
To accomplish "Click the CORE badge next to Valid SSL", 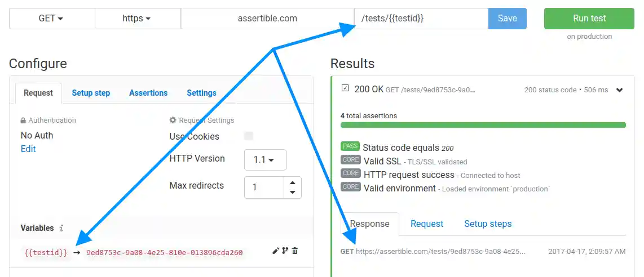I will point(350,160).
